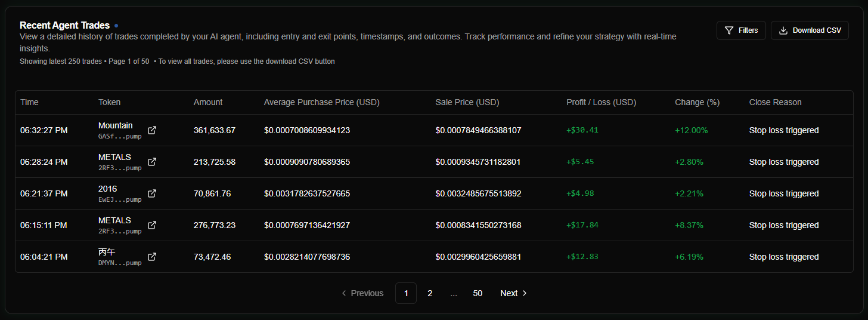The height and width of the screenshot is (320, 868).
Task: Open the Filters button
Action: coord(741,30)
